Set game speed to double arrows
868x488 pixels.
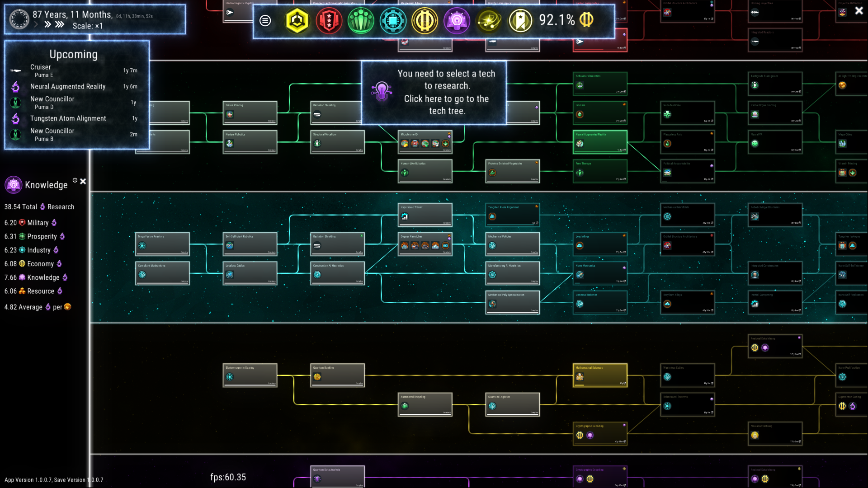47,24
